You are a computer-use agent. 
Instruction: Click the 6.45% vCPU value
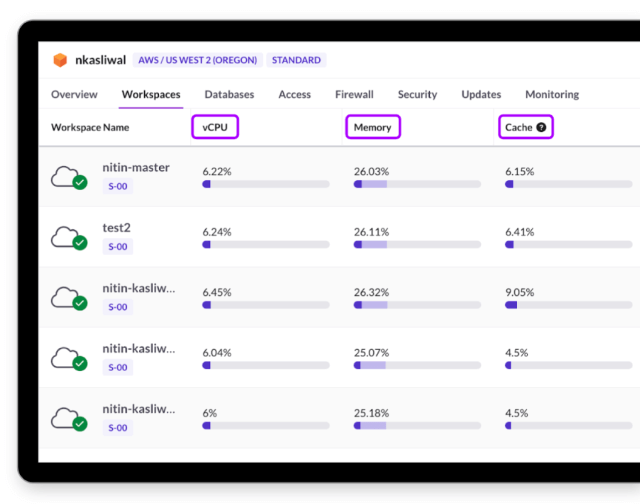coord(217,292)
